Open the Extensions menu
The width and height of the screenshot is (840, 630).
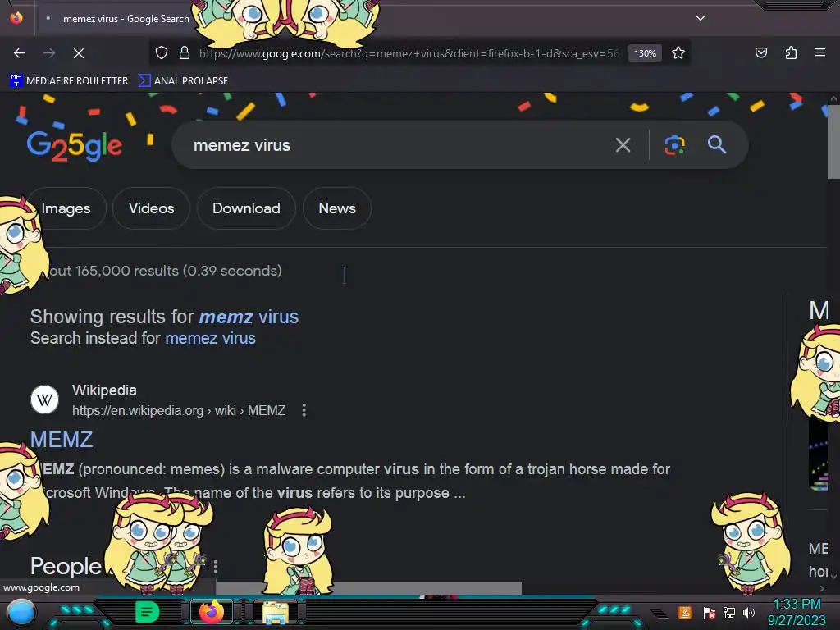[x=791, y=52]
